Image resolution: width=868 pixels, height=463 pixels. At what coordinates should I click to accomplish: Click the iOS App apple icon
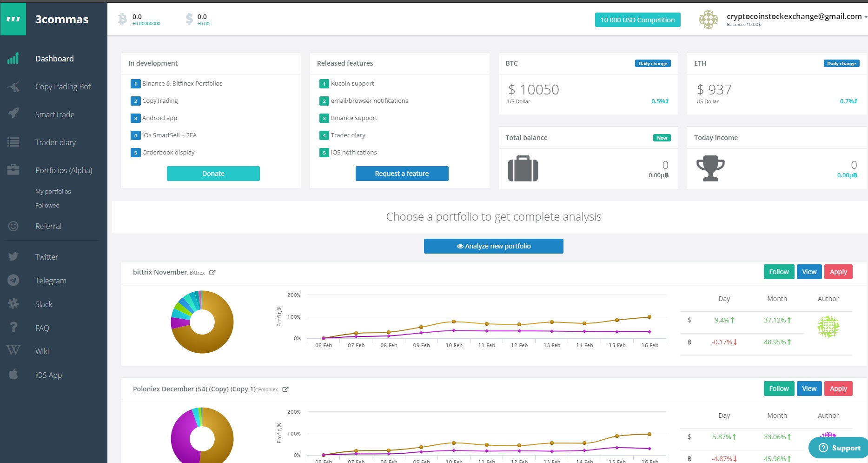(x=13, y=374)
